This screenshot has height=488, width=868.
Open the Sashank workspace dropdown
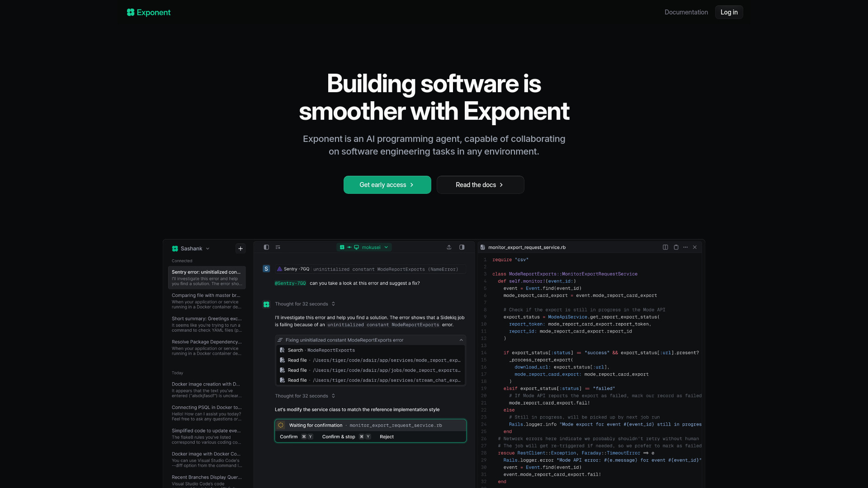coord(191,249)
